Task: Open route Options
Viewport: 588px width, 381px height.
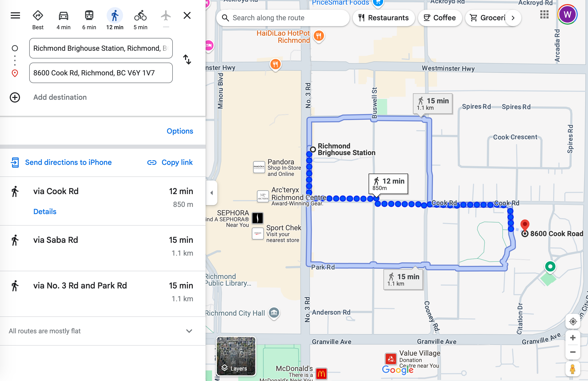Action: (x=180, y=131)
